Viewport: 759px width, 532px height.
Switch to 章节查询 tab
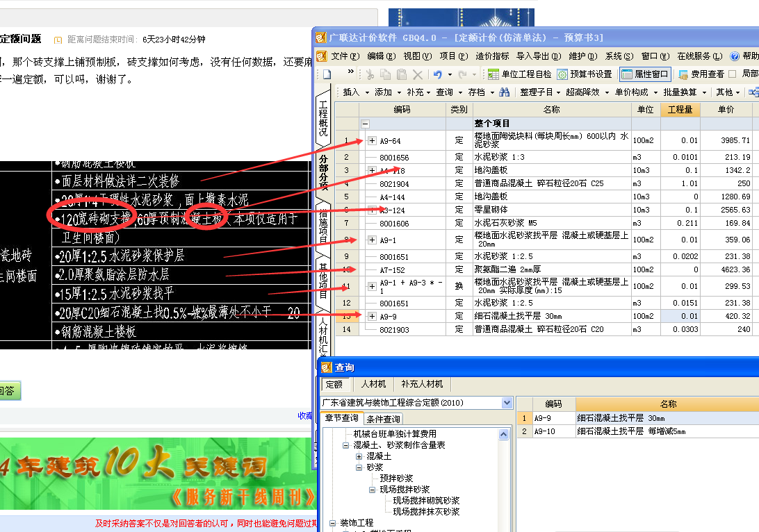(x=342, y=418)
